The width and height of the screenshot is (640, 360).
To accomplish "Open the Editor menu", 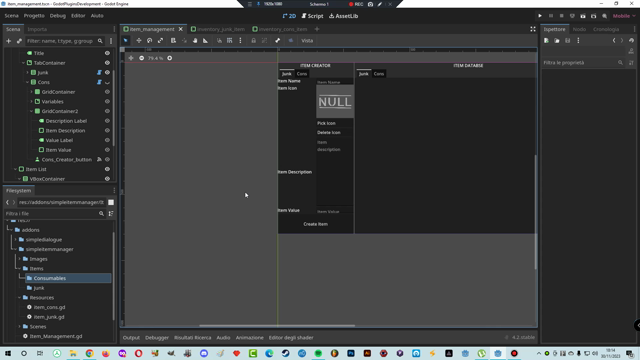I will tap(78, 16).
